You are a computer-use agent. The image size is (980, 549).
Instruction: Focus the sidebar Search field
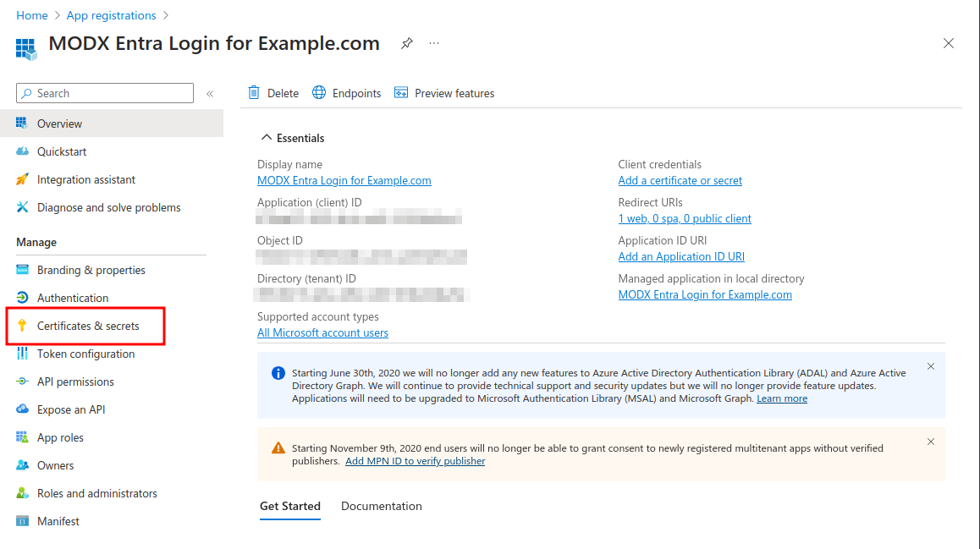105,93
